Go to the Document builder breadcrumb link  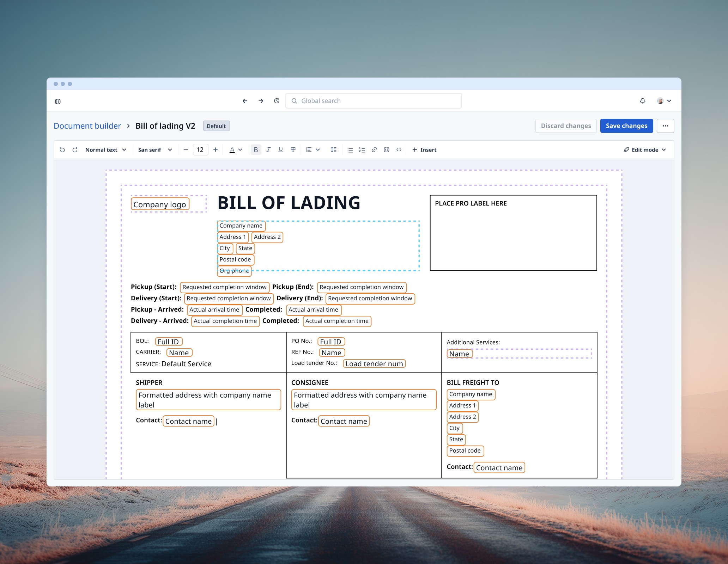tap(87, 126)
